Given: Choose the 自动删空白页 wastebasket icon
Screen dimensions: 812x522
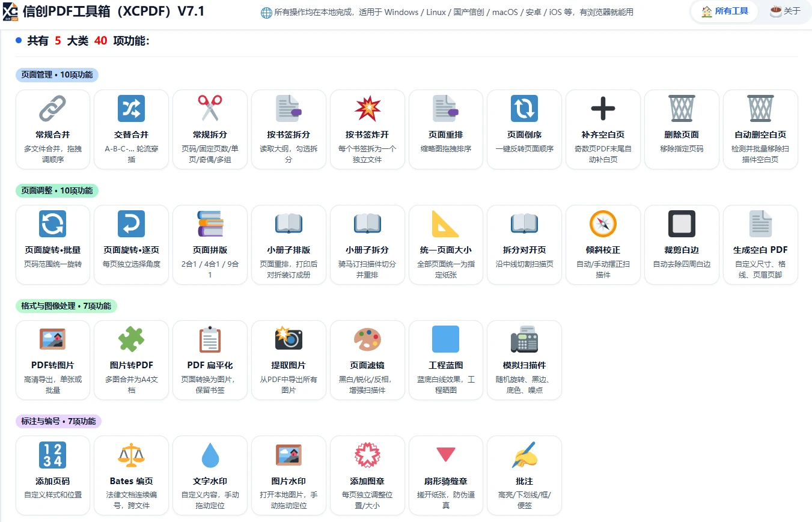Looking at the screenshot, I should 760,109.
